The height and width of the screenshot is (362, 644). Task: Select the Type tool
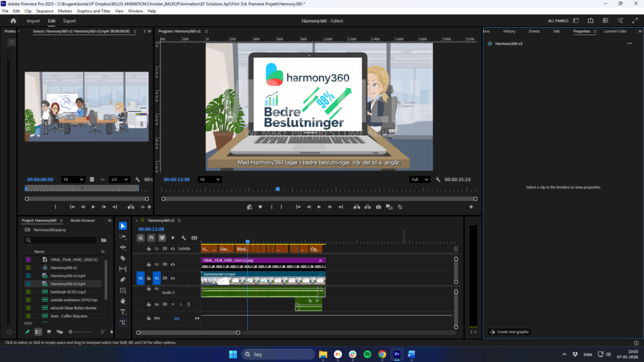(123, 312)
